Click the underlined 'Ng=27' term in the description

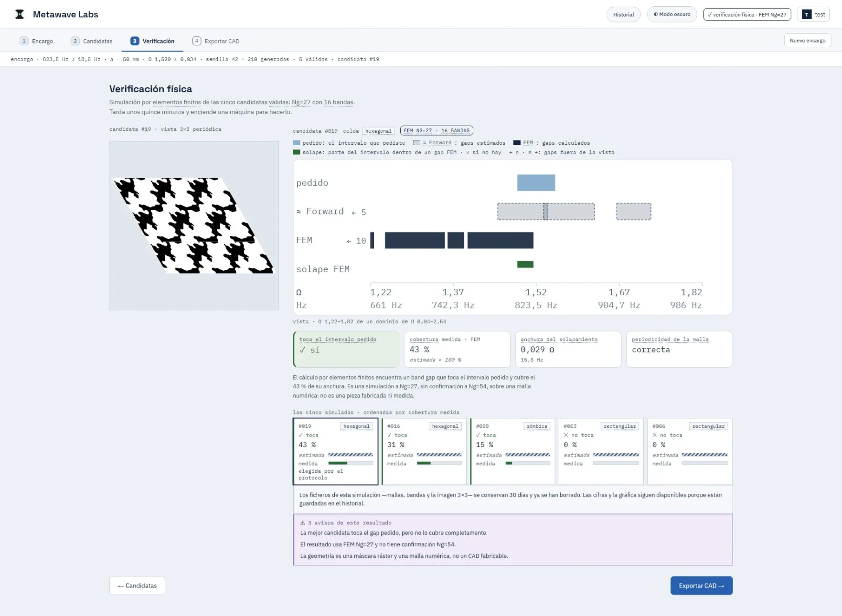301,102
